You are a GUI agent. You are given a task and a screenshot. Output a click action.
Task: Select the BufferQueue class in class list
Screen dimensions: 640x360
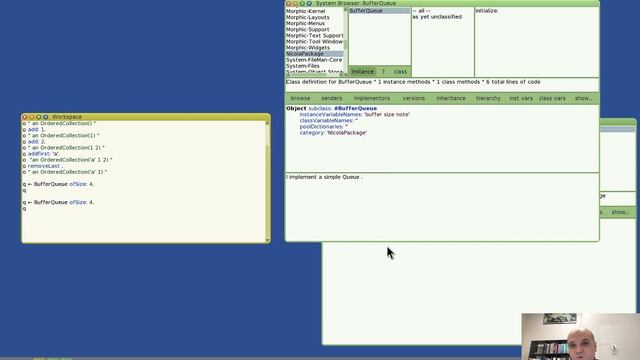pyautogui.click(x=380, y=11)
